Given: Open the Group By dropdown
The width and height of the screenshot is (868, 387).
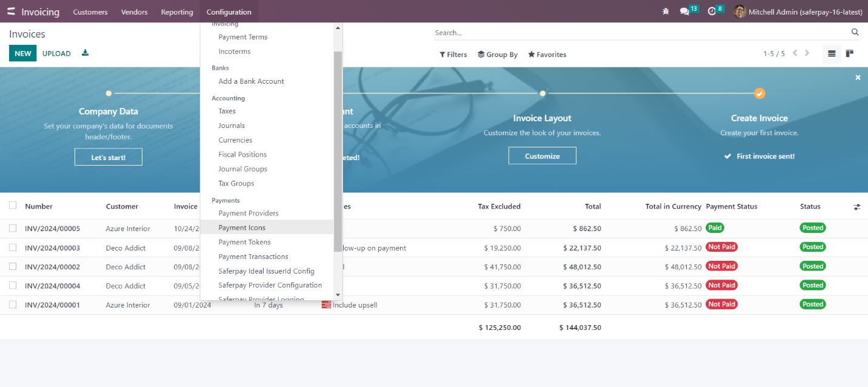Looking at the screenshot, I should click(498, 55).
